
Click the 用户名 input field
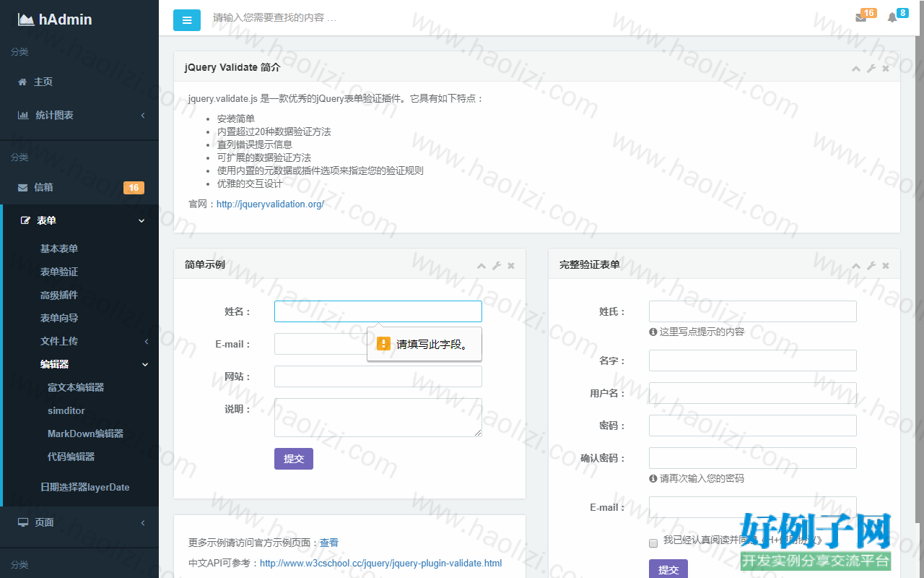[753, 393]
